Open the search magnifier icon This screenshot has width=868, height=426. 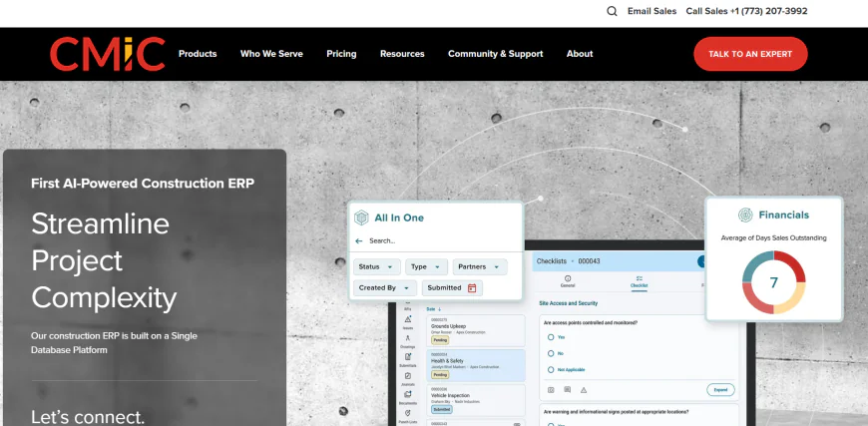coord(613,11)
